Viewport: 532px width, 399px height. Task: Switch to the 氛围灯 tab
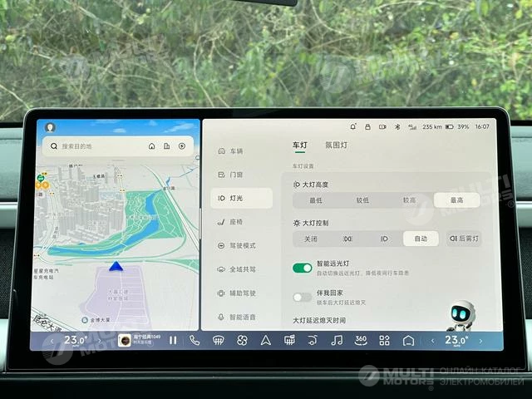click(x=337, y=145)
